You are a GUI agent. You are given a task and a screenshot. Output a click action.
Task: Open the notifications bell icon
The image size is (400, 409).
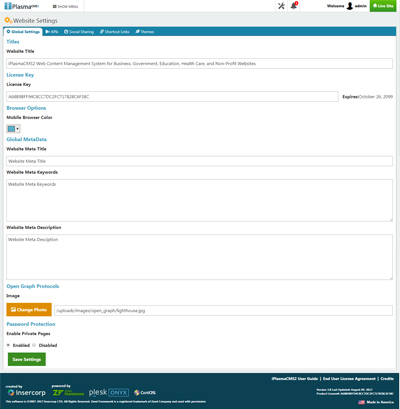[294, 6]
